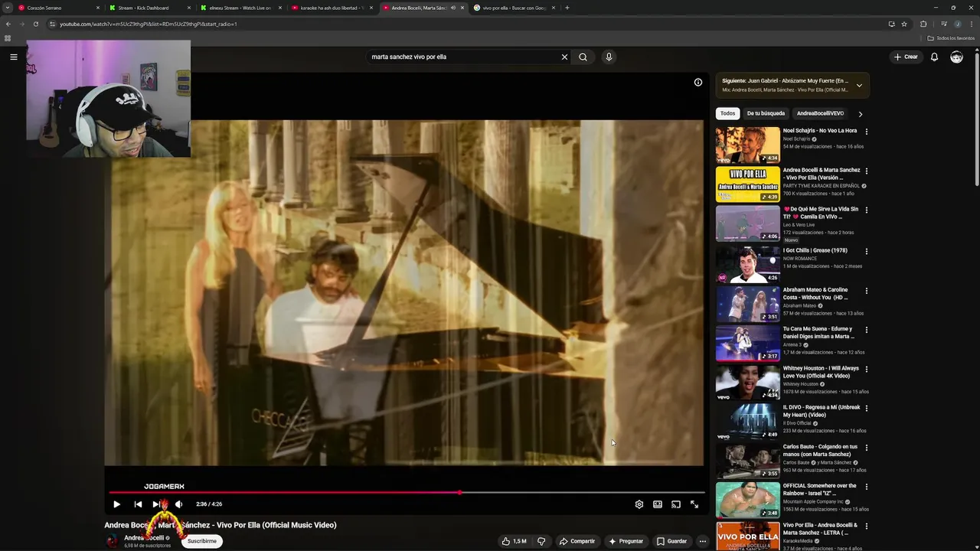Image resolution: width=980 pixels, height=551 pixels.
Task: Reload the current page
Action: click(36, 24)
